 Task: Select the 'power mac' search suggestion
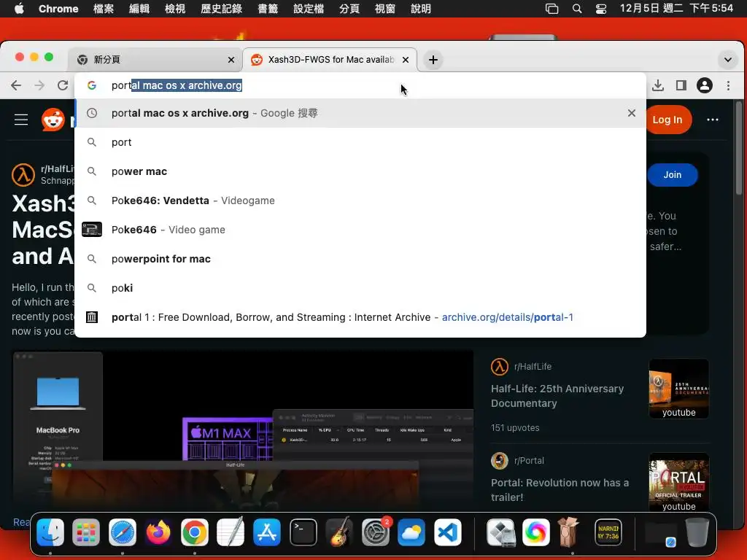tap(360, 171)
